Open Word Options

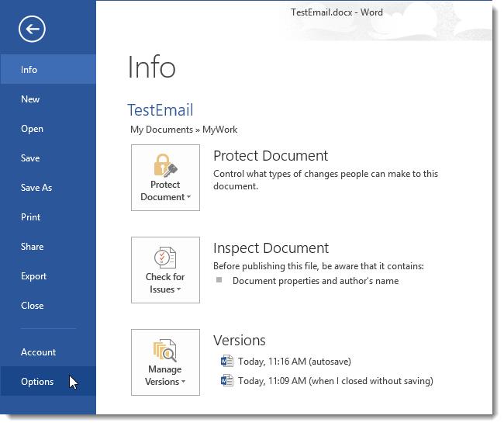(x=48, y=381)
